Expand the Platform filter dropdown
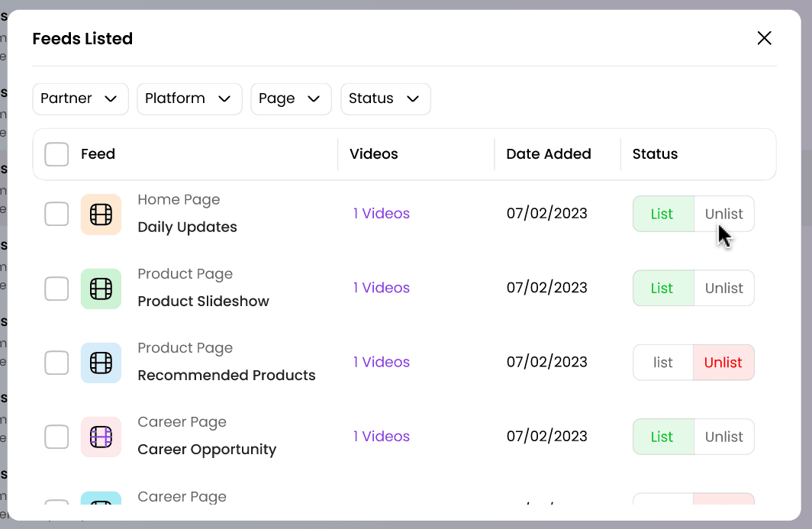The width and height of the screenshot is (812, 529). 189,99
